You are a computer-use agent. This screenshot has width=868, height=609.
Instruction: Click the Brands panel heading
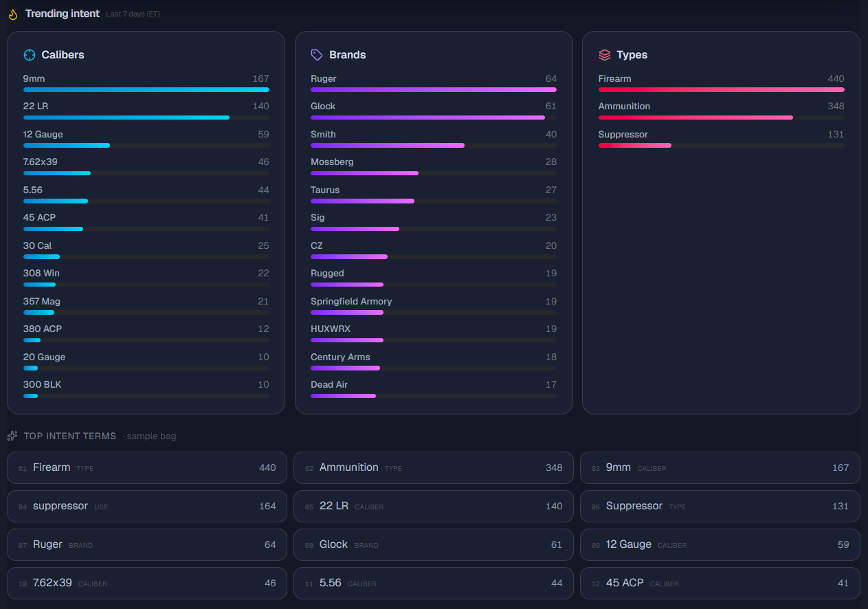348,55
